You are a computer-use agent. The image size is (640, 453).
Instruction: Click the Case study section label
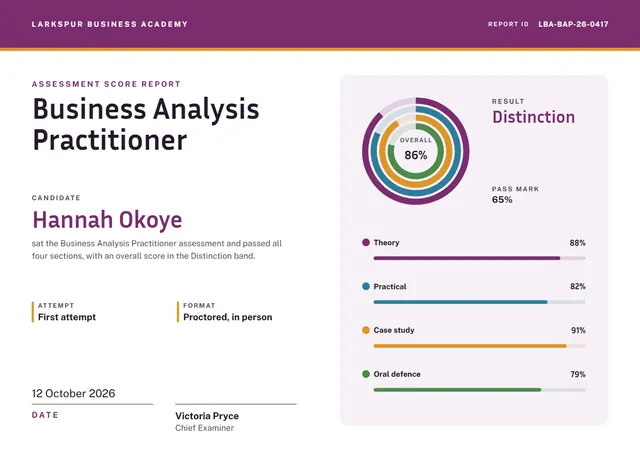point(394,330)
